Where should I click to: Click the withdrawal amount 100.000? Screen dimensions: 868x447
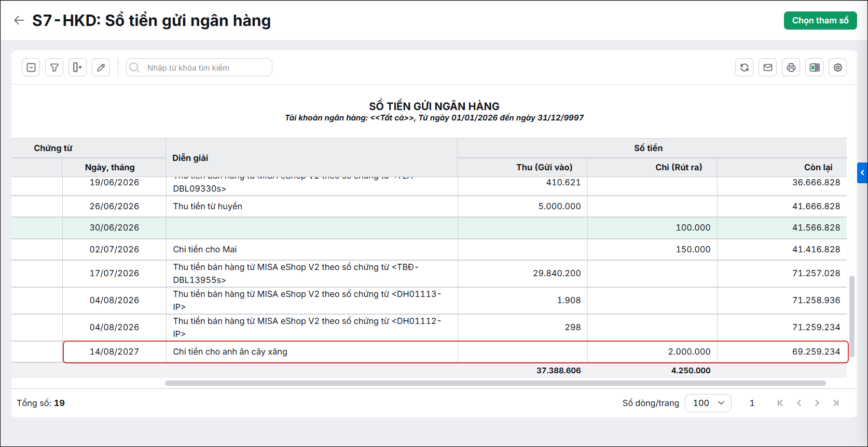click(x=693, y=227)
